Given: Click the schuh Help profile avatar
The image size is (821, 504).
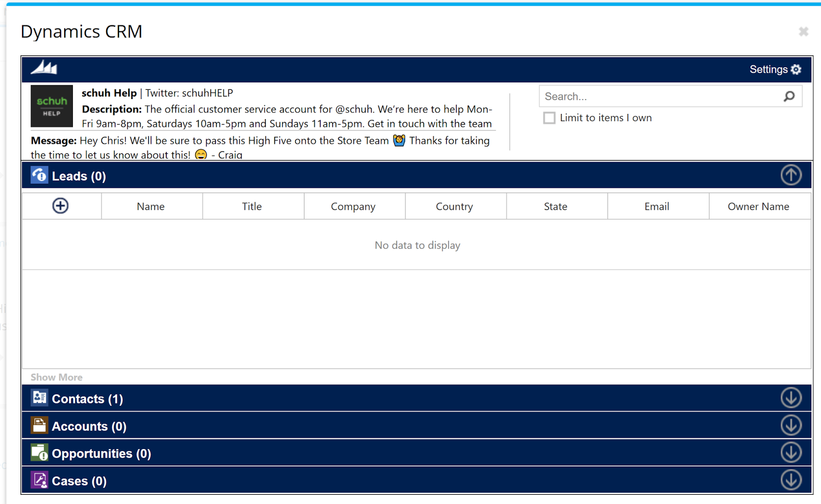Looking at the screenshot, I should [x=52, y=106].
